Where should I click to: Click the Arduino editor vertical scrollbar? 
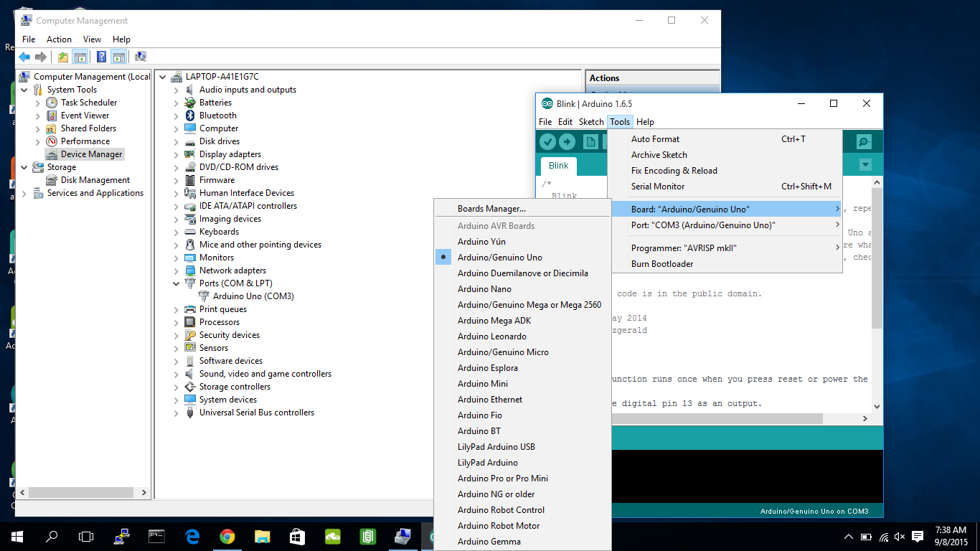pos(876,259)
